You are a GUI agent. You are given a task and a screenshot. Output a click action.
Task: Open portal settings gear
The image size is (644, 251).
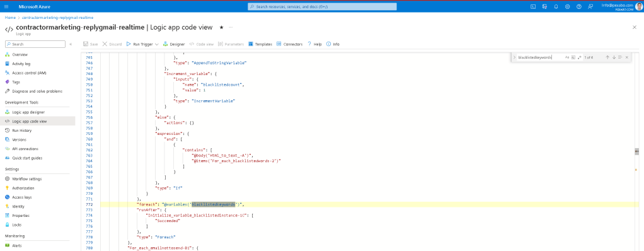click(x=568, y=6)
